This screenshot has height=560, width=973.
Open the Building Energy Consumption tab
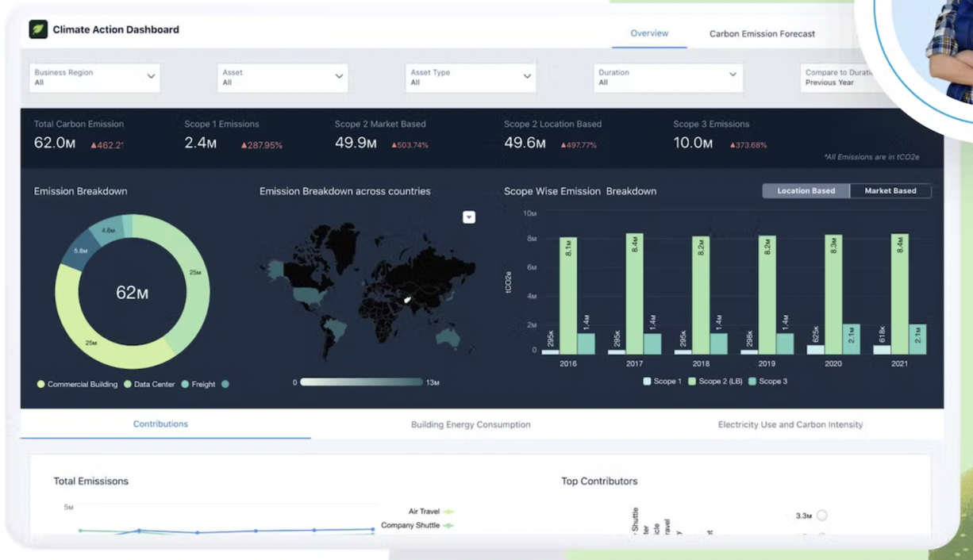tap(471, 424)
